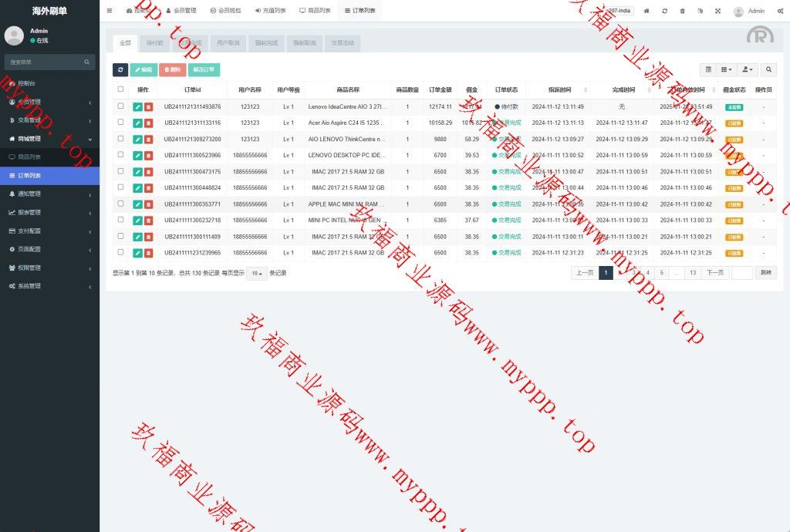
Task: Open the table search magnifier button
Action: click(768, 70)
